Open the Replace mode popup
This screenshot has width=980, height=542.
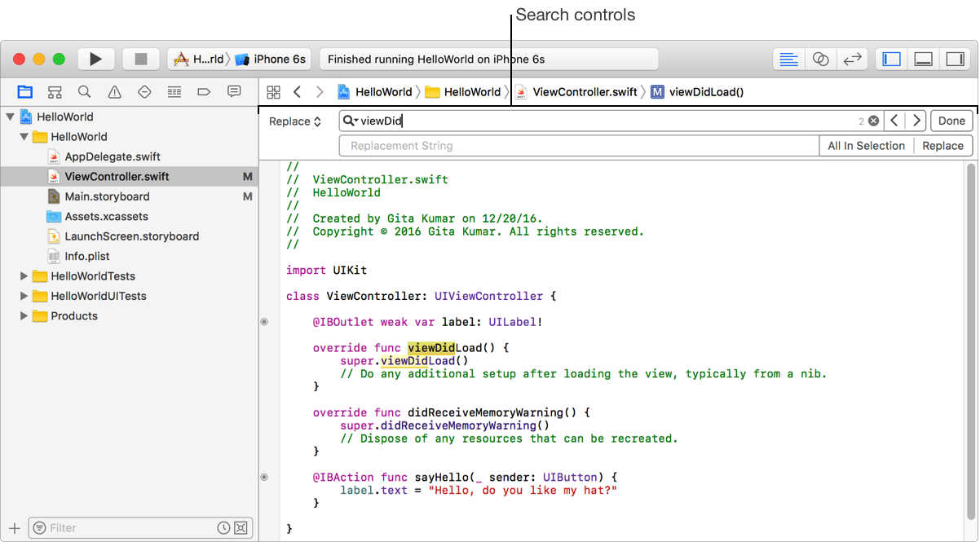pos(295,121)
